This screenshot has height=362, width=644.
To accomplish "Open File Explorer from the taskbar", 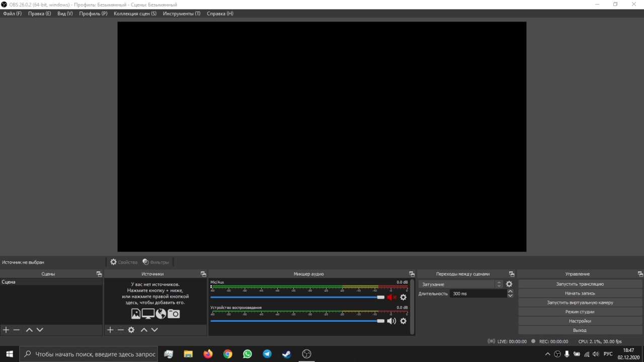I will [x=188, y=354].
